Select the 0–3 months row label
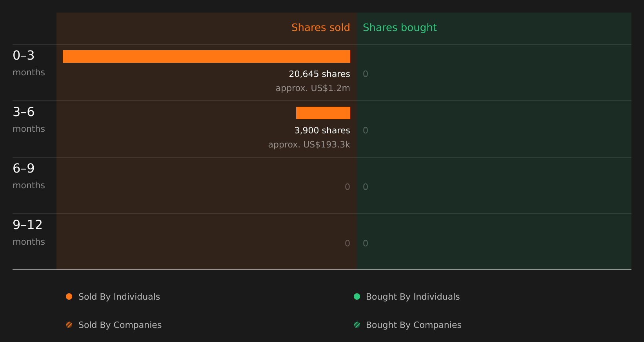The image size is (644, 342). pyautogui.click(x=29, y=63)
